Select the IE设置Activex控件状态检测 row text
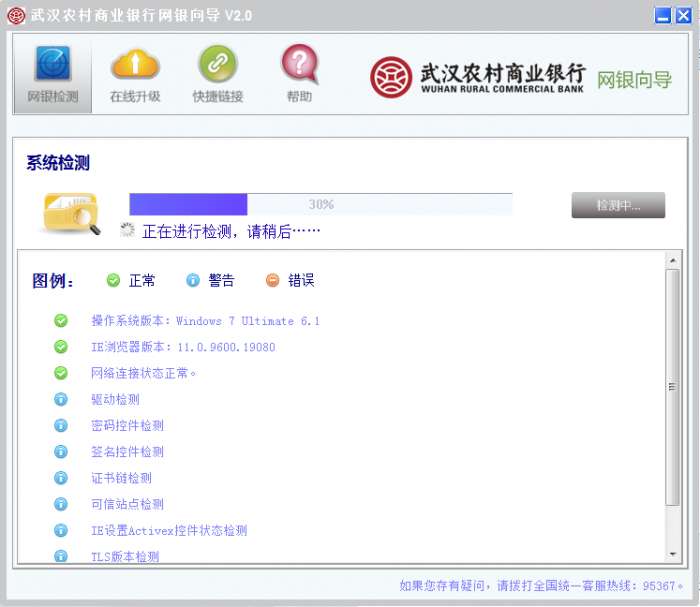 [169, 530]
